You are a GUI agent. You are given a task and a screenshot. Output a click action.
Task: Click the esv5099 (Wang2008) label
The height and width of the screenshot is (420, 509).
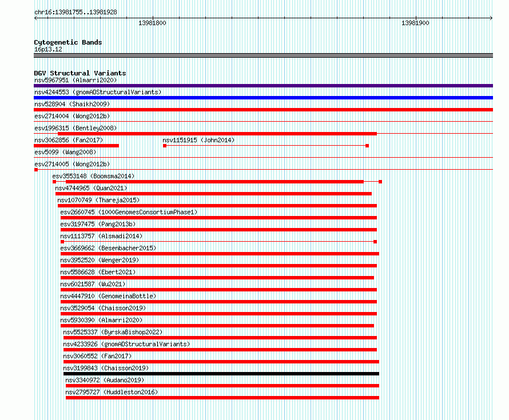click(65, 152)
